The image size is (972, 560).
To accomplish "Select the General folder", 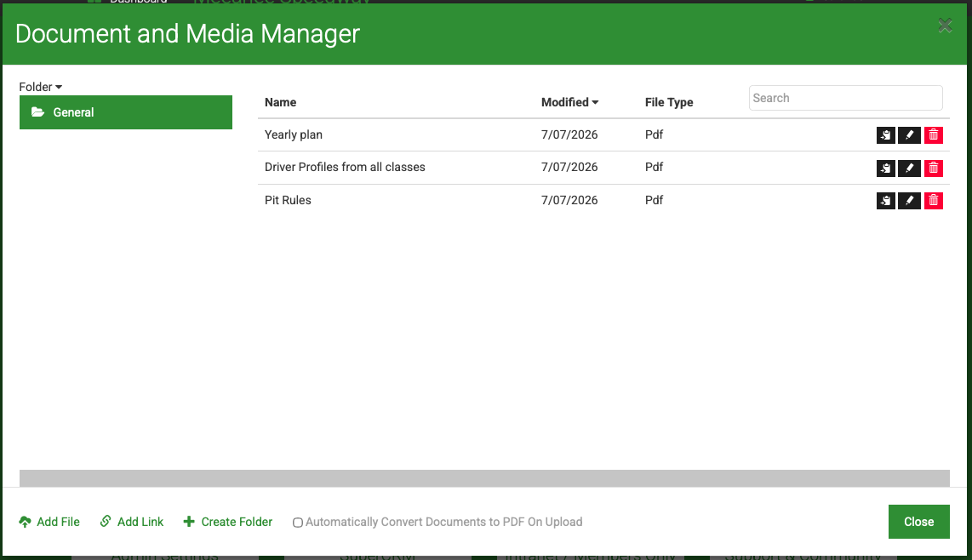I will click(x=126, y=112).
